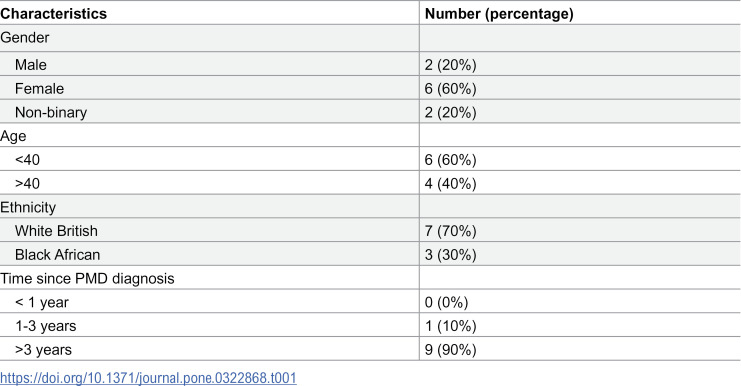Click the <40 age row label
Viewport: 741px width, 386px height.
pos(27,160)
